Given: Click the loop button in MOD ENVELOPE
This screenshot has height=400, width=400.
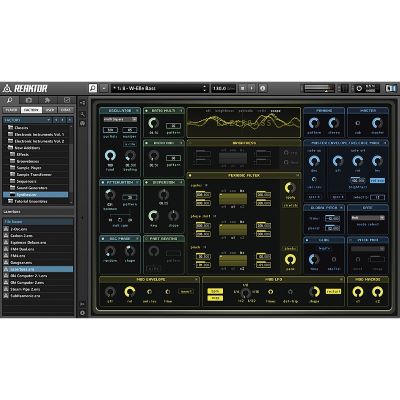Looking at the screenshot, I should 185,292.
